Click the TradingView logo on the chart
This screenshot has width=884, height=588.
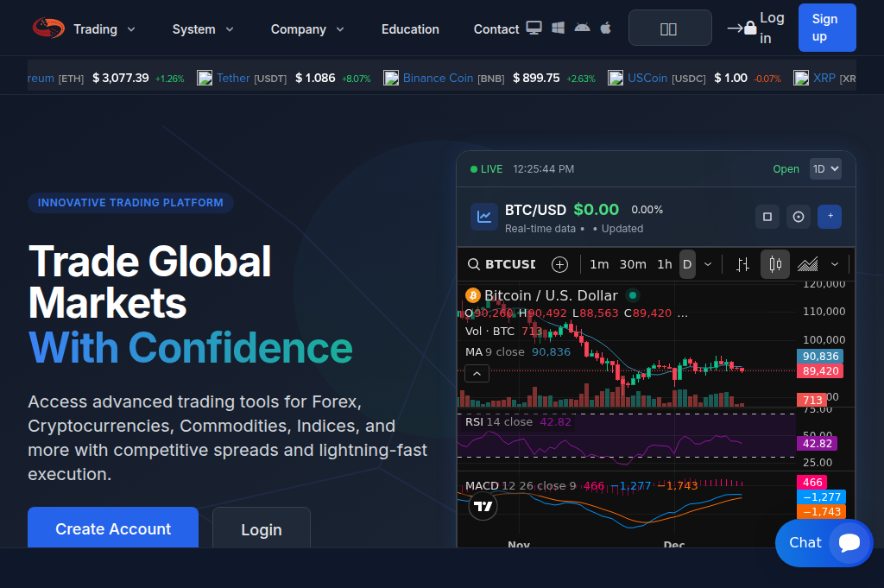click(483, 507)
